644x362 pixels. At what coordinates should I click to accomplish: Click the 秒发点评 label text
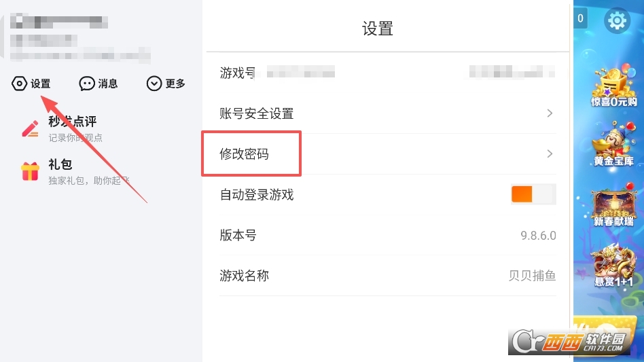(73, 122)
